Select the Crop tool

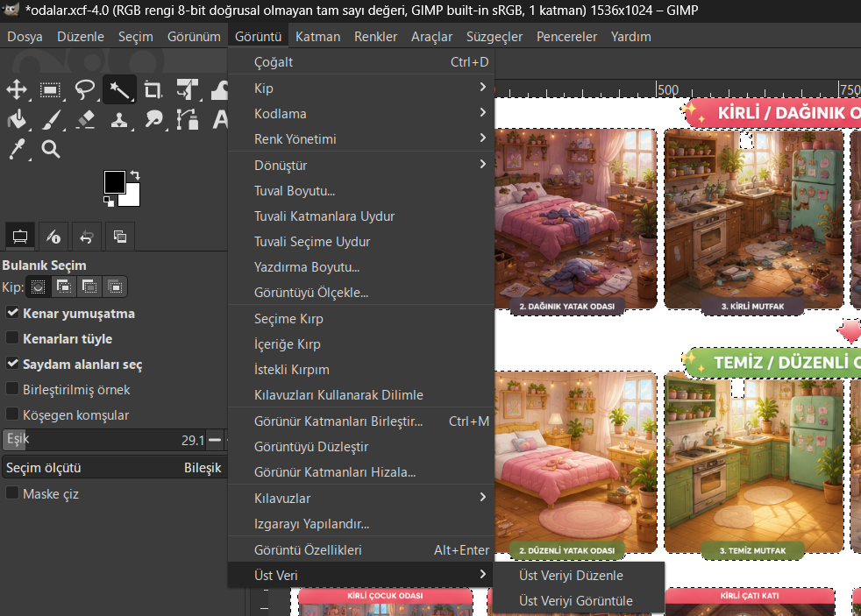153,89
